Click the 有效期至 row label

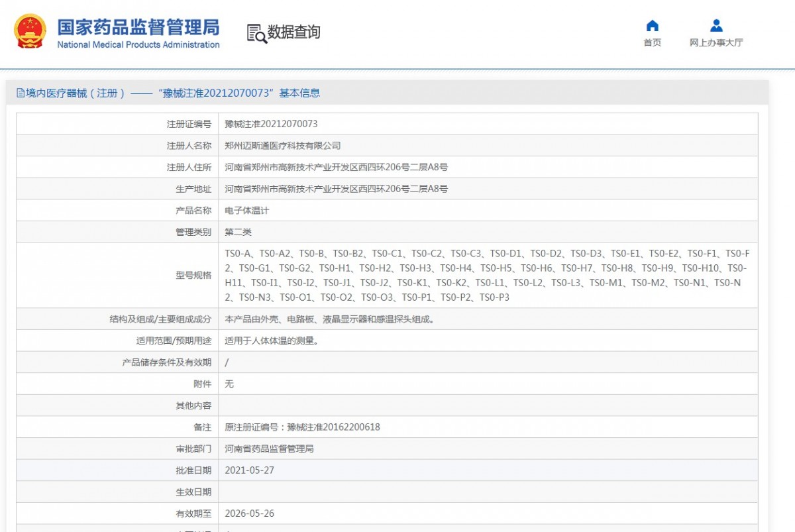(x=193, y=513)
